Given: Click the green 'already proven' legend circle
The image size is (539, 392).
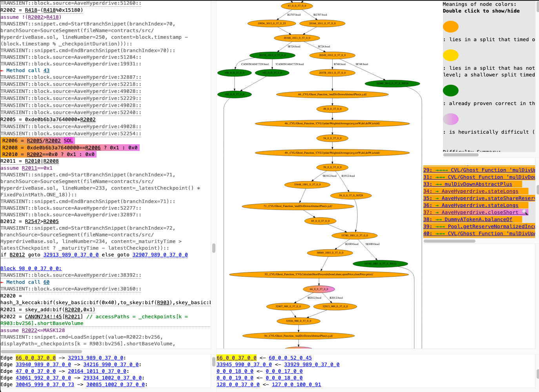Looking at the screenshot, I should (450, 91).
